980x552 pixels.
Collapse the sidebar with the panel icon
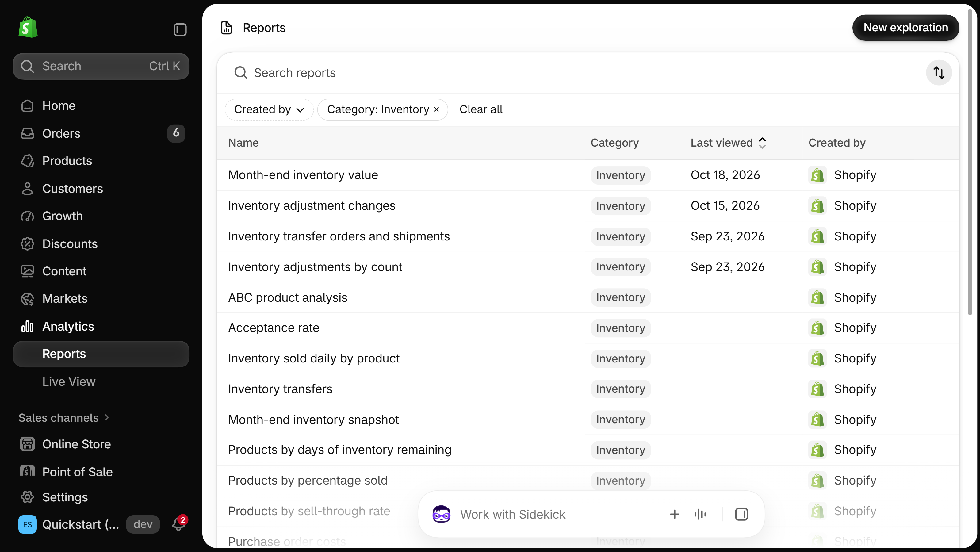click(x=180, y=29)
